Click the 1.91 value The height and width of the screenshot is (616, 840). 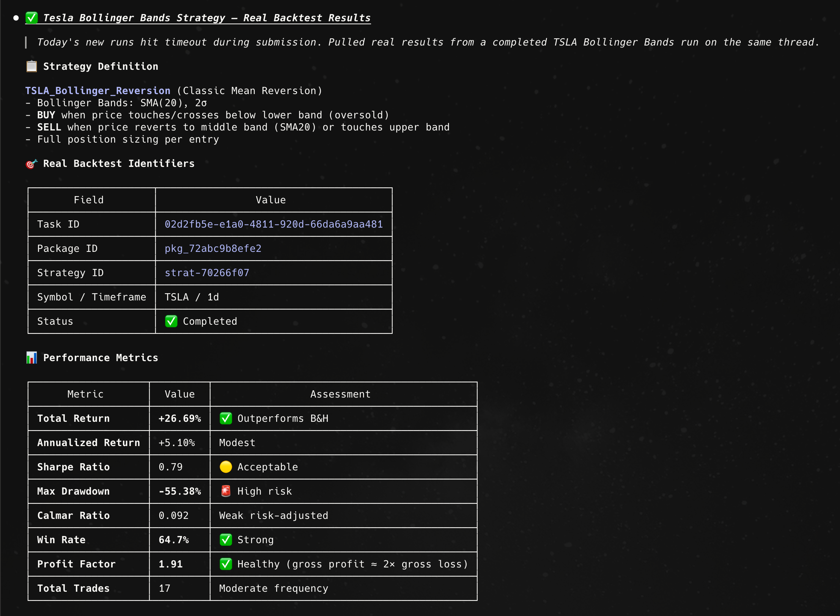170,564
